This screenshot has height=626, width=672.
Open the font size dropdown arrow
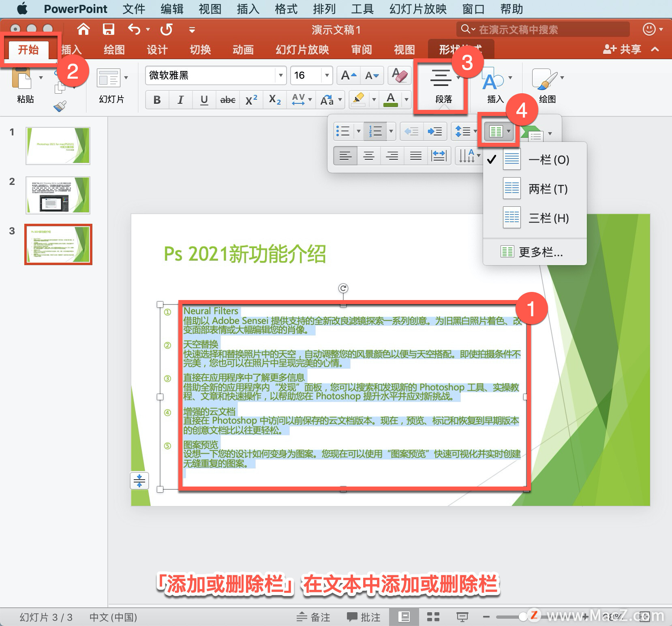pos(327,75)
